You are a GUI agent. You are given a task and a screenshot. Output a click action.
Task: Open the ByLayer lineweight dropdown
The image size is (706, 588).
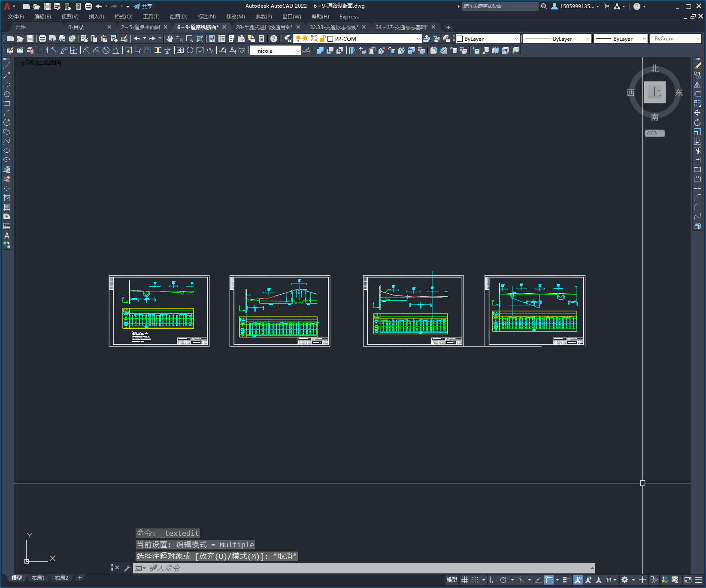click(621, 39)
